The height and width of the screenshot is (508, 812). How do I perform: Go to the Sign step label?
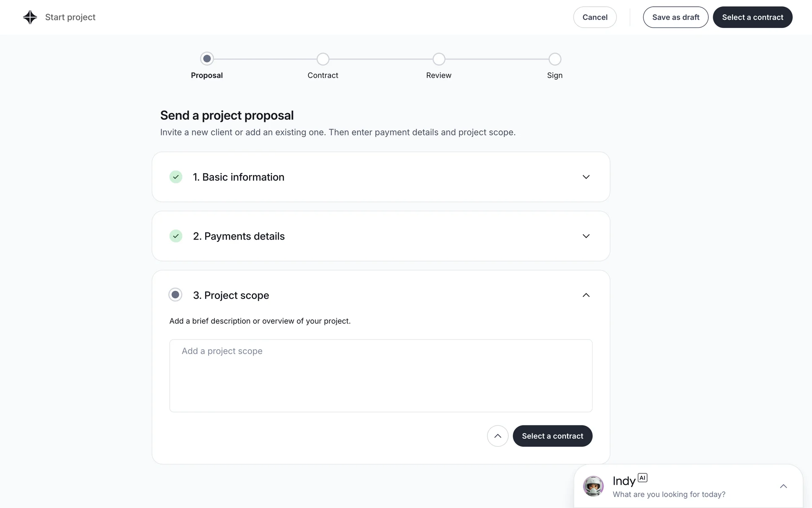(x=554, y=75)
